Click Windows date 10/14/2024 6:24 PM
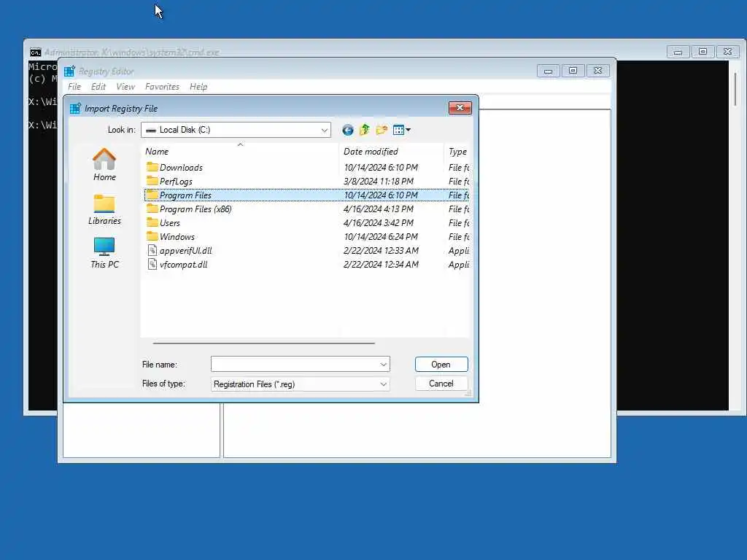747x560 pixels. [381, 237]
